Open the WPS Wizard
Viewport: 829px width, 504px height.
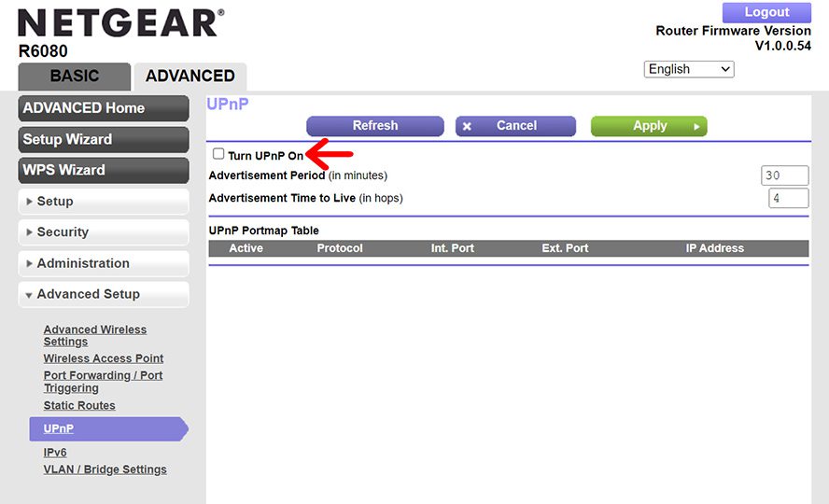[x=103, y=170]
